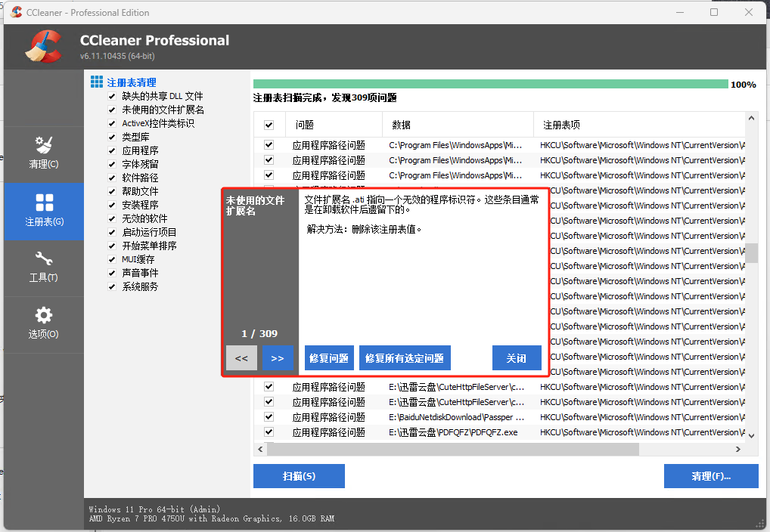770x532 pixels.
Task: Select the E:\迅雷云盘\PDFQFZ\PDFQFZ.exe data cell
Action: click(453, 432)
